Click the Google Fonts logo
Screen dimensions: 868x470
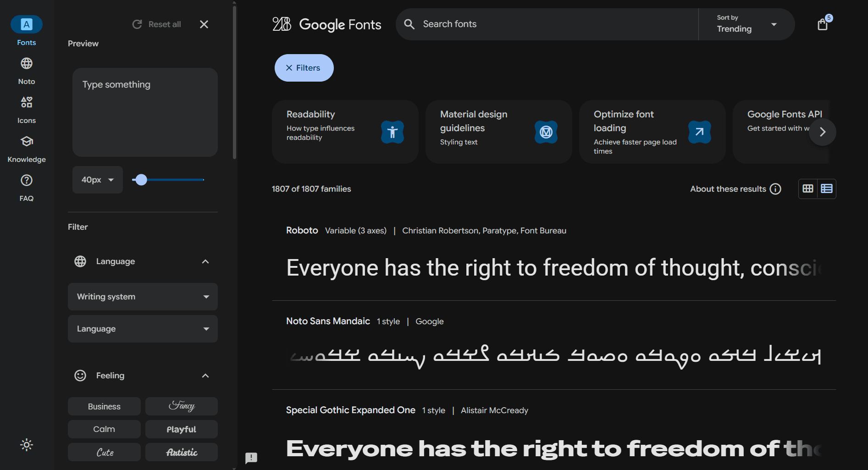click(326, 24)
